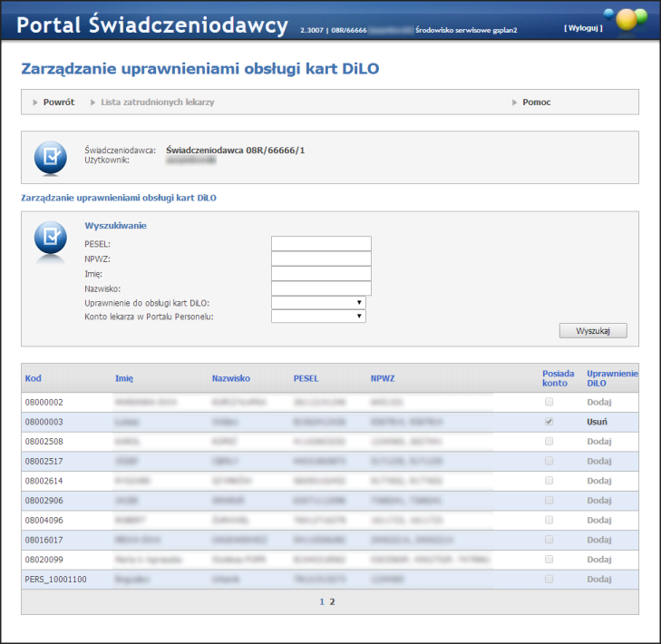Toggle Posiada konto checkbox for 08000002

coord(549,402)
